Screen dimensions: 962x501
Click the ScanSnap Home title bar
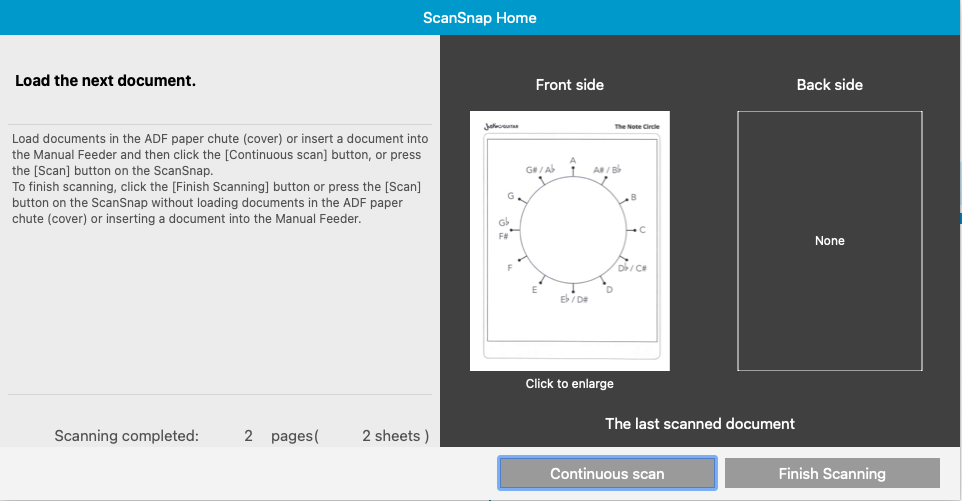480,17
